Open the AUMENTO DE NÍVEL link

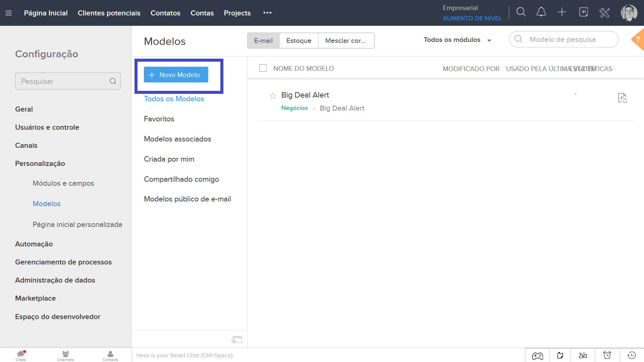[x=472, y=18]
